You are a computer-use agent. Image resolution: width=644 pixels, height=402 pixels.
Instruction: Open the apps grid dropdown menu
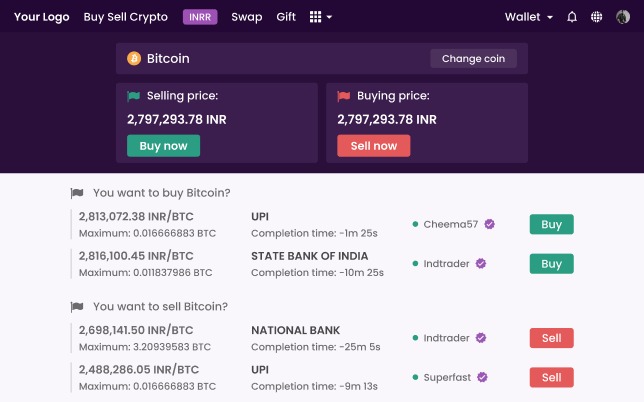321,17
